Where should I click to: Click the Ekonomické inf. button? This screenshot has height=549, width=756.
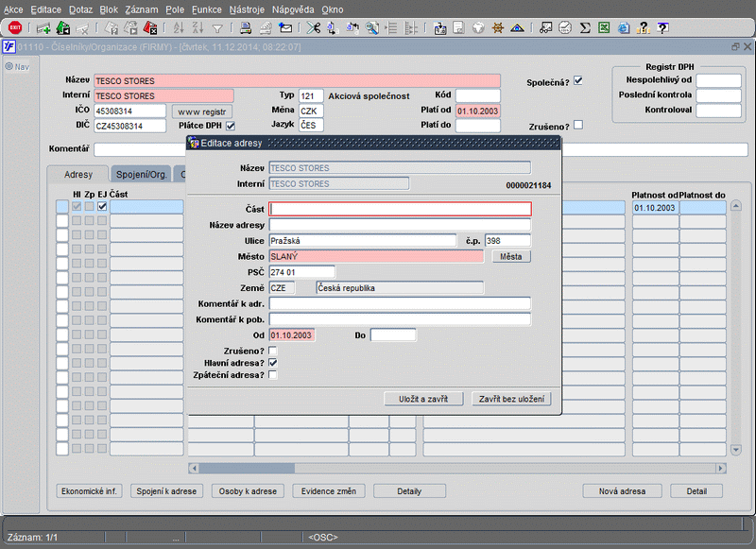coord(89,491)
